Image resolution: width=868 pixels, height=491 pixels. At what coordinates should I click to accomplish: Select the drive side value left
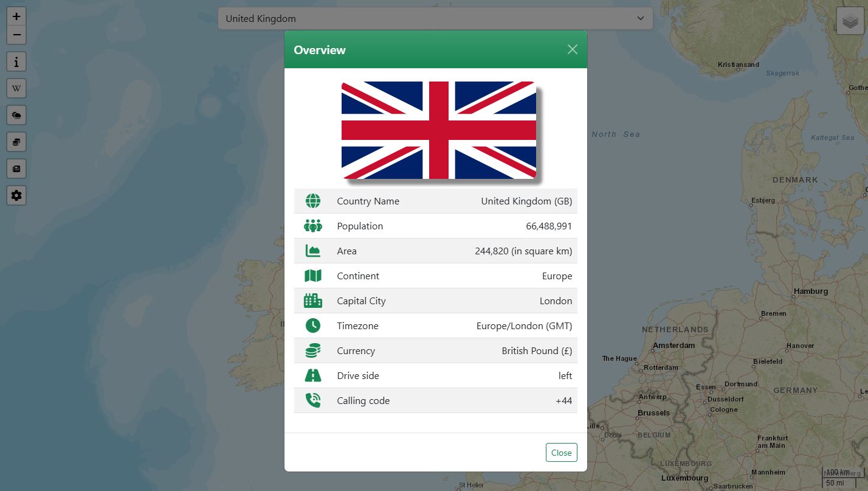pyautogui.click(x=565, y=375)
